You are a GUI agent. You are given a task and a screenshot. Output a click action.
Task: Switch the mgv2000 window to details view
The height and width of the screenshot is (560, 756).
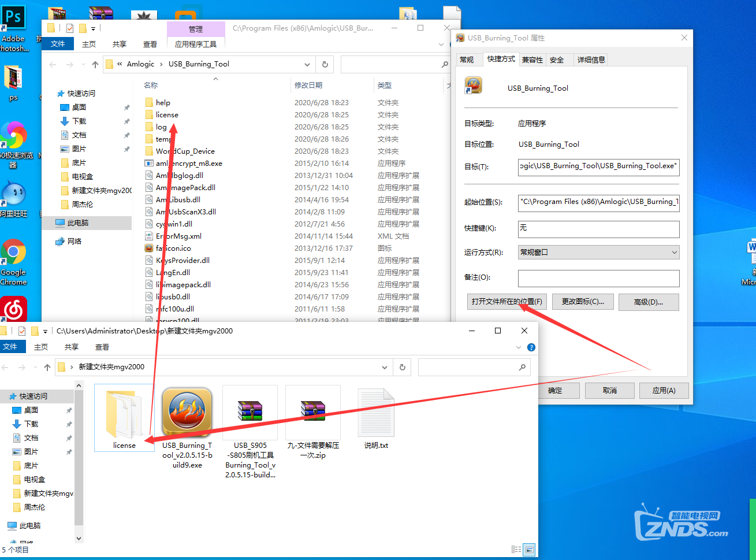coord(516,550)
